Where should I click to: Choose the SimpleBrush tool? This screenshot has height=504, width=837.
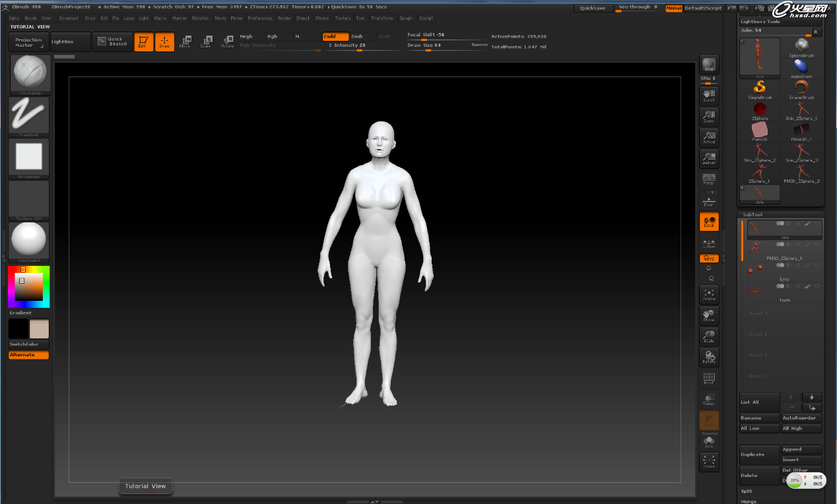coord(760,90)
